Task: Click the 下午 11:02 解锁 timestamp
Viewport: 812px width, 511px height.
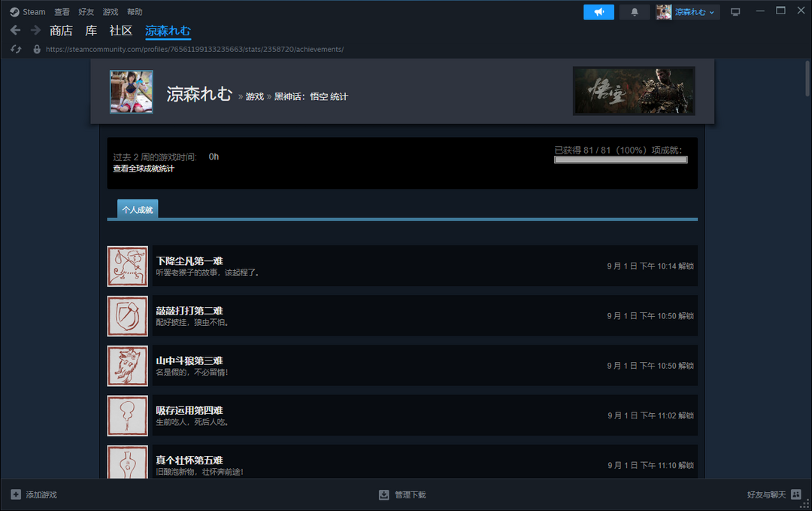Action: click(650, 415)
